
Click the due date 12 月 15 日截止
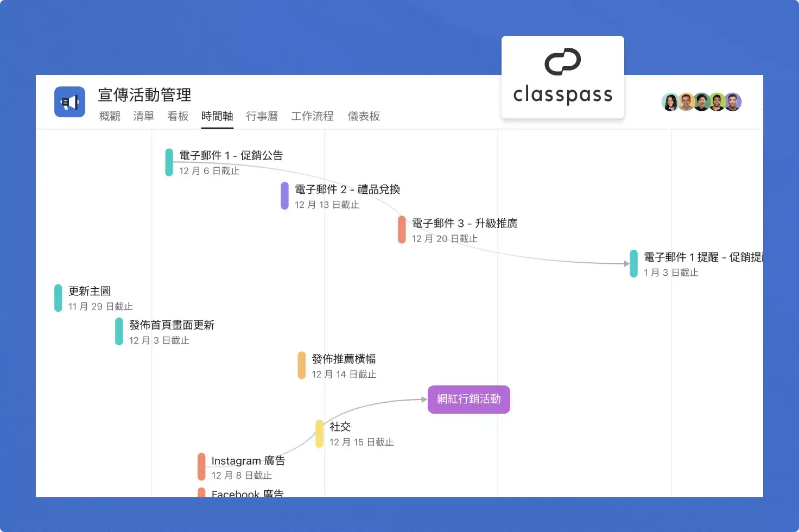click(x=362, y=442)
